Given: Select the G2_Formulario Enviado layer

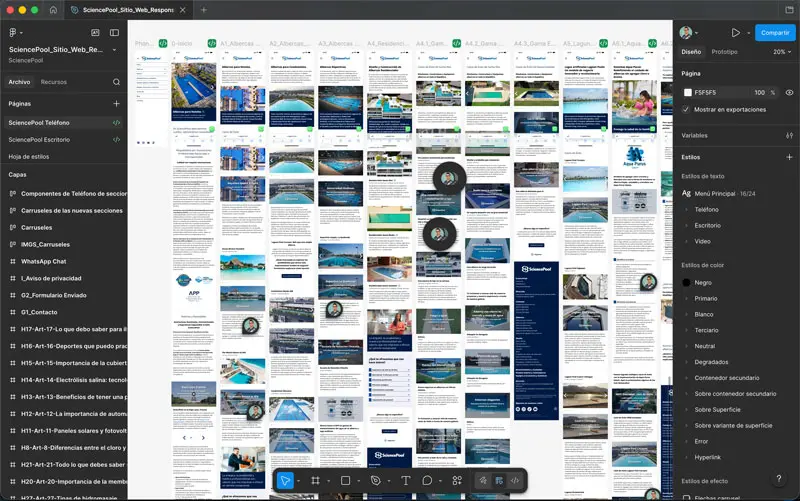Looking at the screenshot, I should tap(54, 295).
